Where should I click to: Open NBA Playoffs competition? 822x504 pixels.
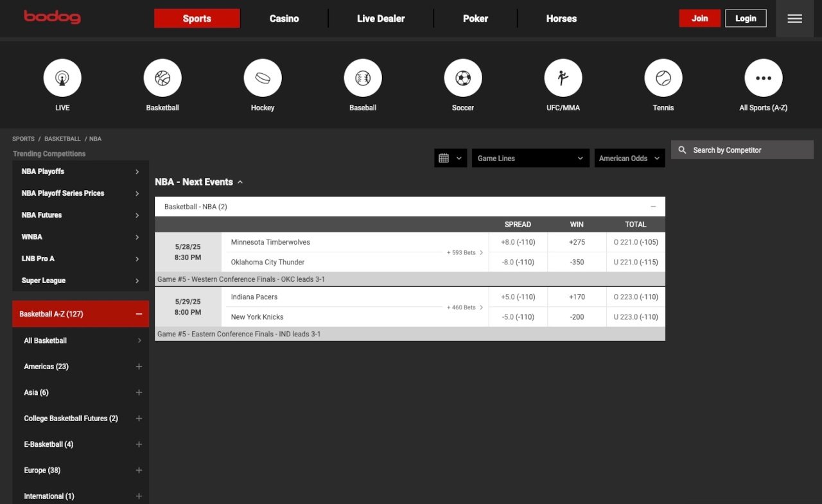(x=80, y=171)
